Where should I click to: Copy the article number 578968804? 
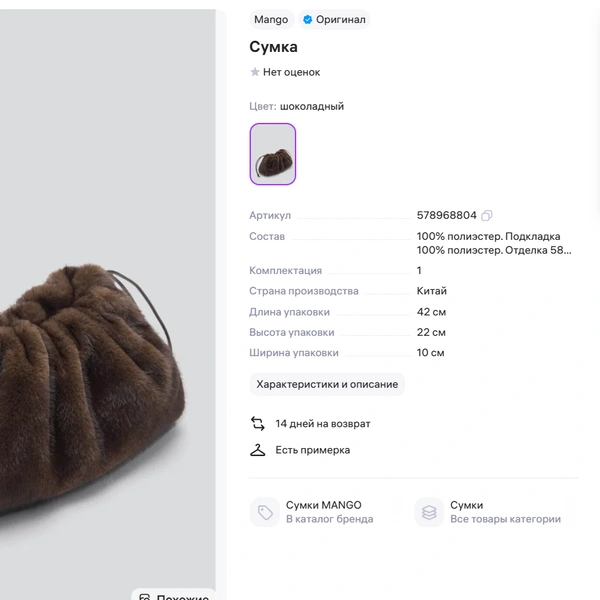(487, 215)
